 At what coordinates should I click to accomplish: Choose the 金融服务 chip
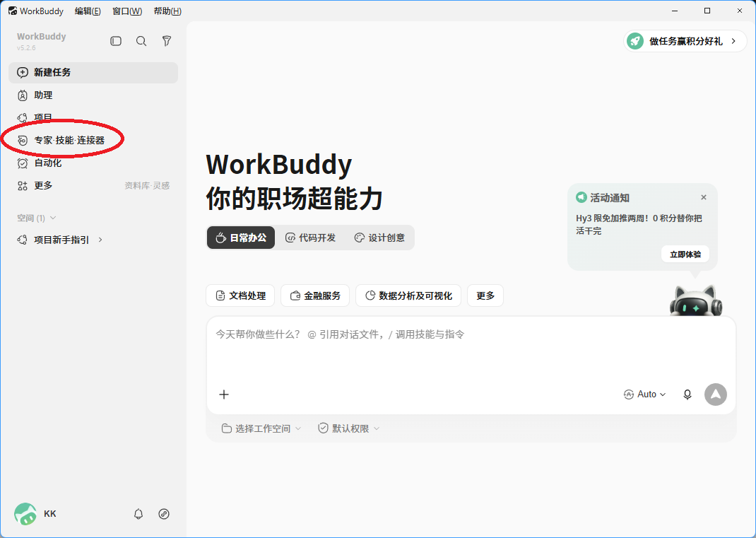(x=315, y=296)
